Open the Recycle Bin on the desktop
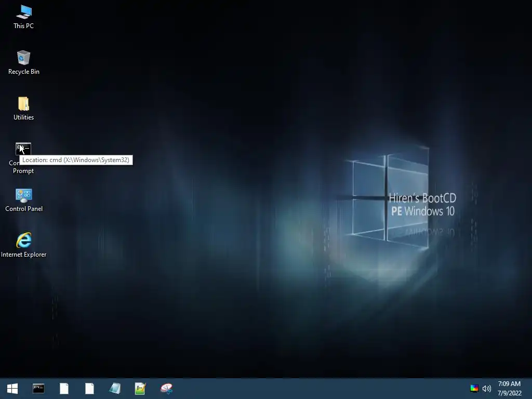Screen dimensions: 532x399 pyautogui.click(x=23, y=63)
